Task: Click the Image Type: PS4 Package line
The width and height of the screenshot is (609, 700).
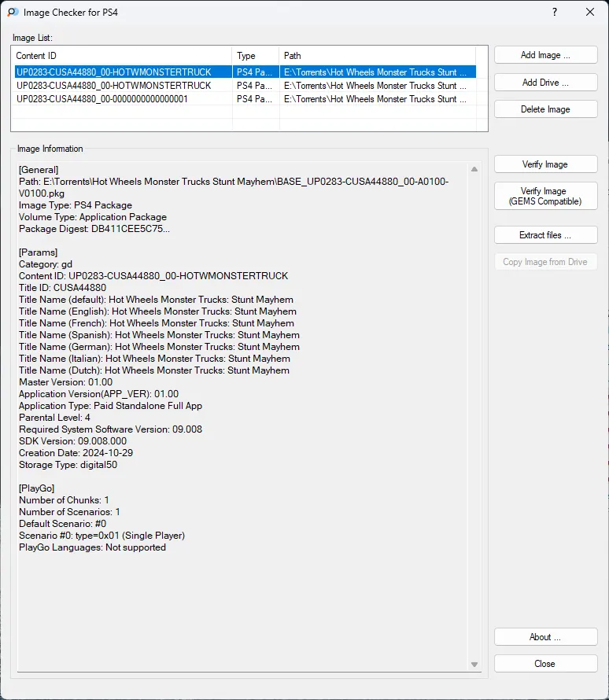Action: (76, 205)
